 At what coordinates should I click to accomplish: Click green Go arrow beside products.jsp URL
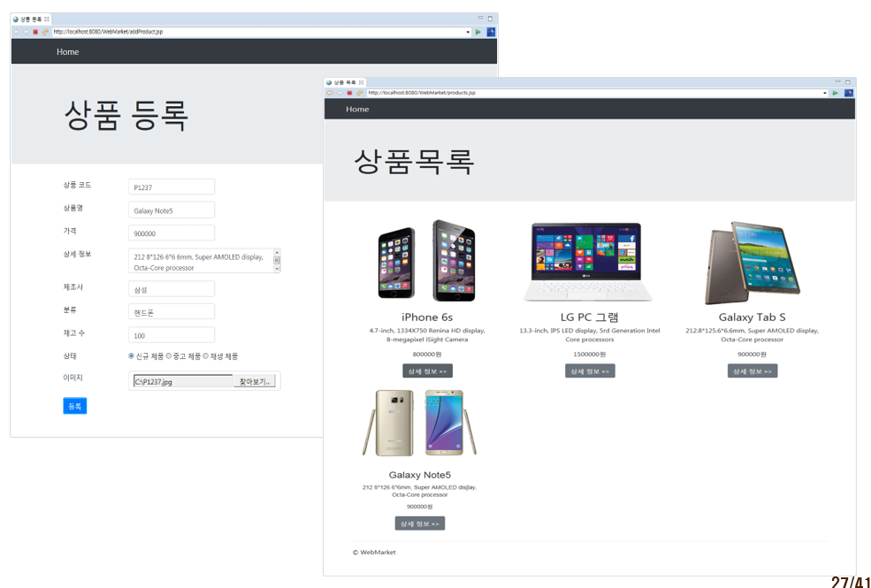[835, 93]
